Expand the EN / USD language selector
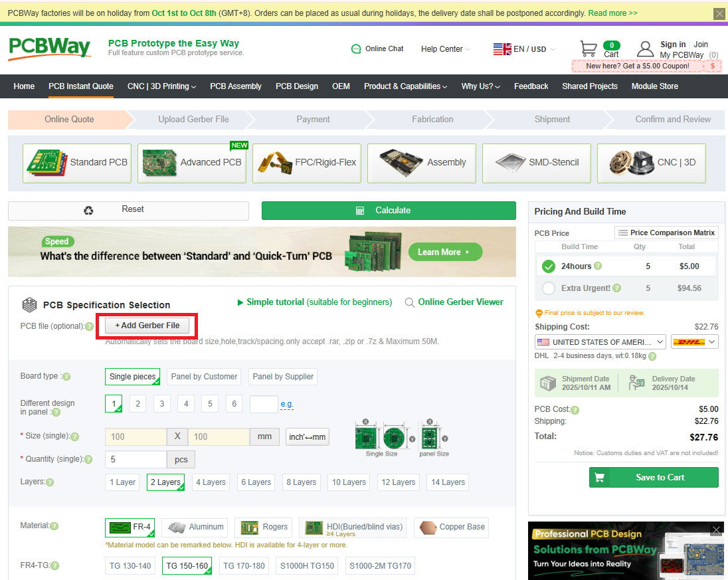The height and width of the screenshot is (580, 728). pos(525,49)
